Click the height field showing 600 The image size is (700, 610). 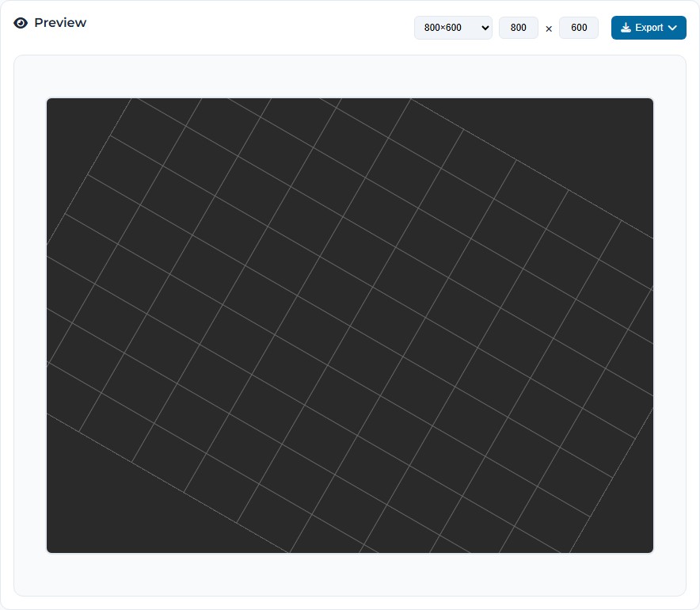pos(579,28)
